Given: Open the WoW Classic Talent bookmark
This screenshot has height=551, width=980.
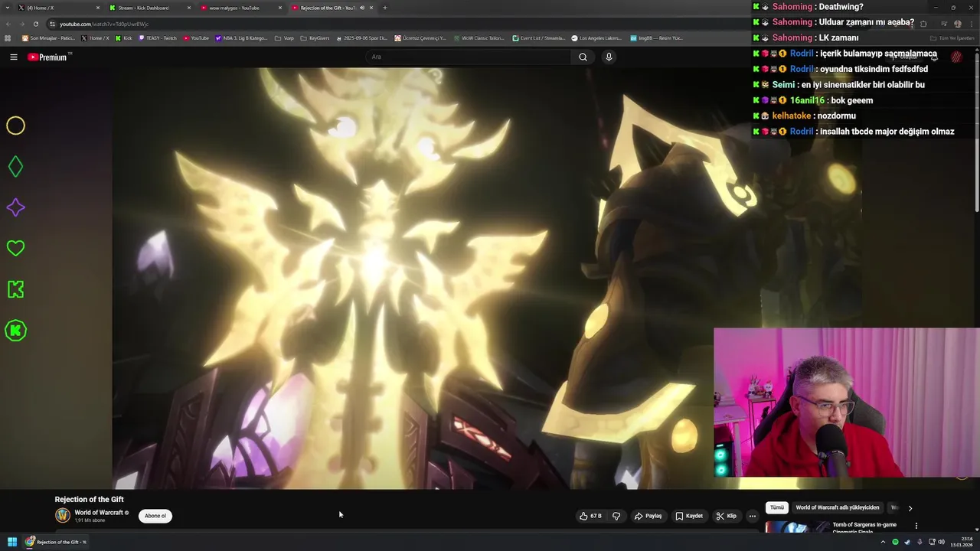Looking at the screenshot, I should pos(480,37).
